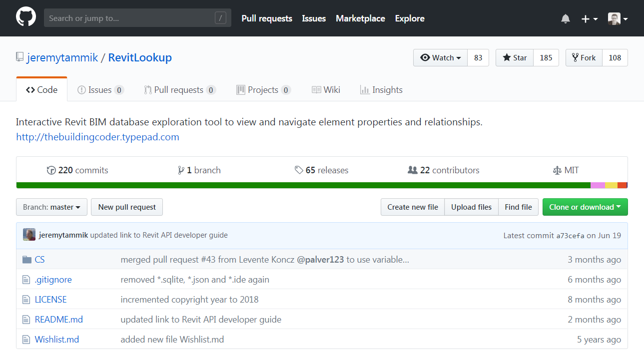Click the commit author avatar thumbnail
The height and width of the screenshot is (351, 644).
[29, 235]
